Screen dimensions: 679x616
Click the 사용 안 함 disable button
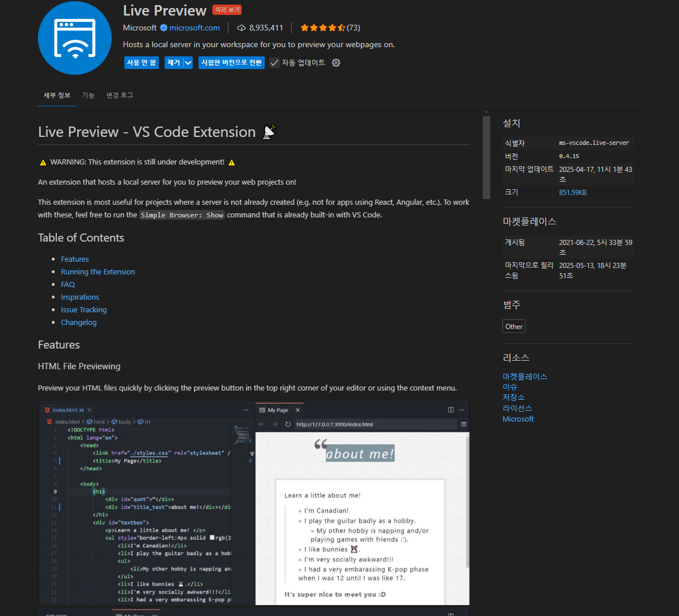[x=142, y=63]
